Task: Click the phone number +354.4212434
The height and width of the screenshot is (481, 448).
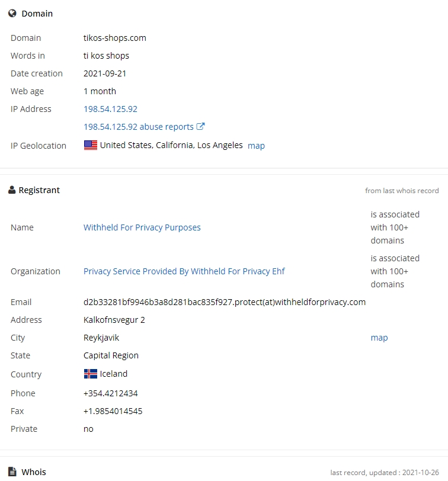Action: [111, 393]
